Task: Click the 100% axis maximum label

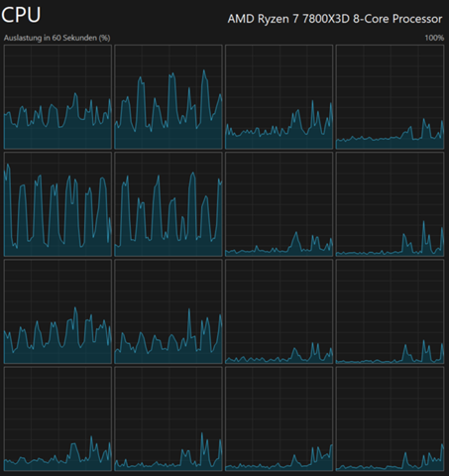Action: pyautogui.click(x=434, y=38)
